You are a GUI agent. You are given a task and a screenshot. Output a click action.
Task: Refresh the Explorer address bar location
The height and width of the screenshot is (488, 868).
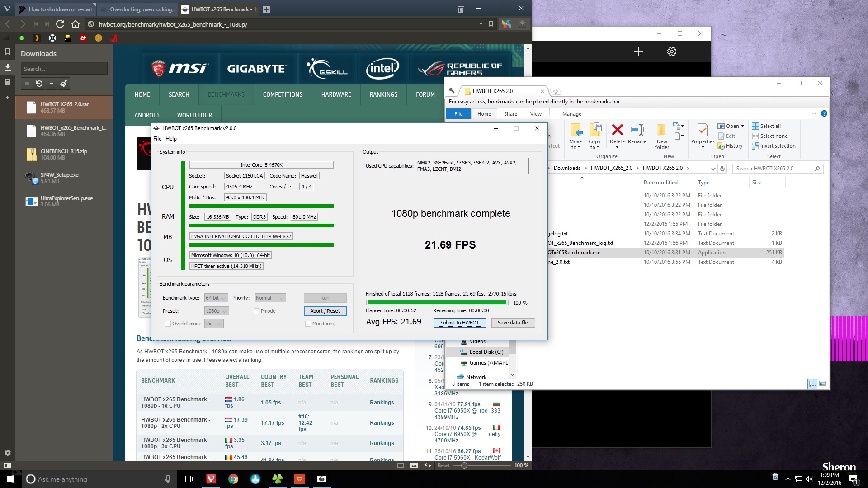[722, 169]
